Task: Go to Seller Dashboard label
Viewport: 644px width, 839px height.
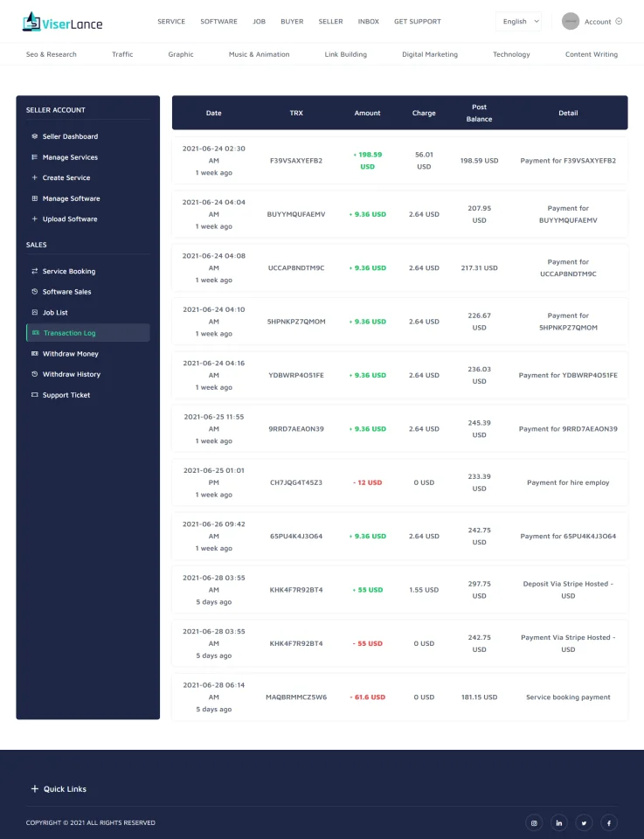Action: [x=70, y=136]
